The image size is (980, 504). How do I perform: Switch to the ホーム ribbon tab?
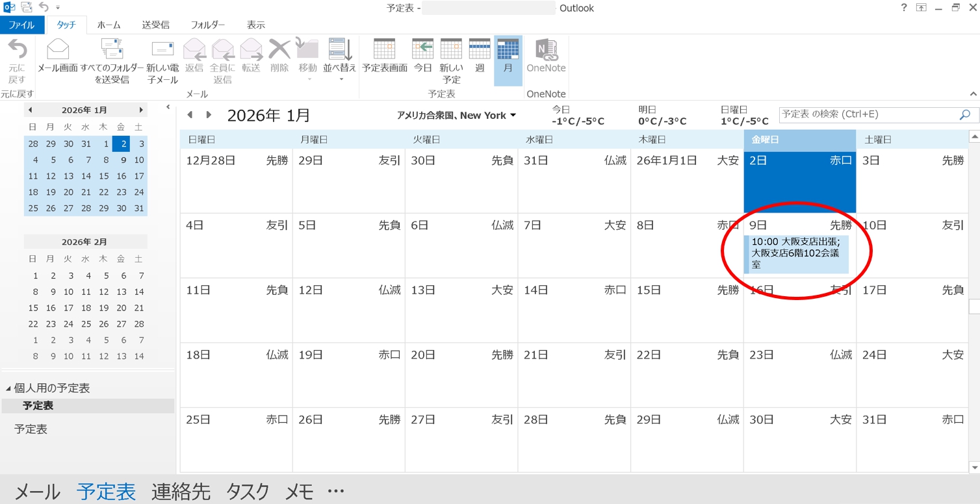[109, 25]
